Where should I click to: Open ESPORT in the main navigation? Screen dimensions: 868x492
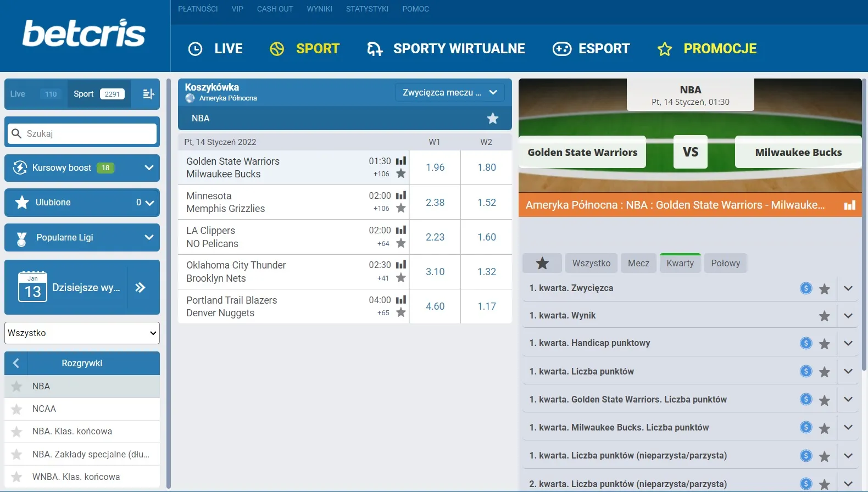pyautogui.click(x=591, y=49)
